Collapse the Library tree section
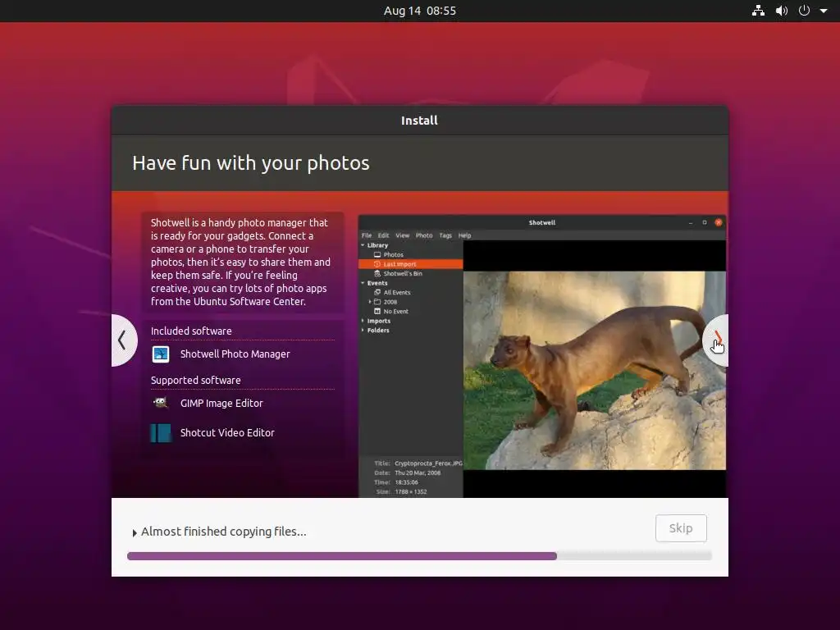 (x=363, y=245)
